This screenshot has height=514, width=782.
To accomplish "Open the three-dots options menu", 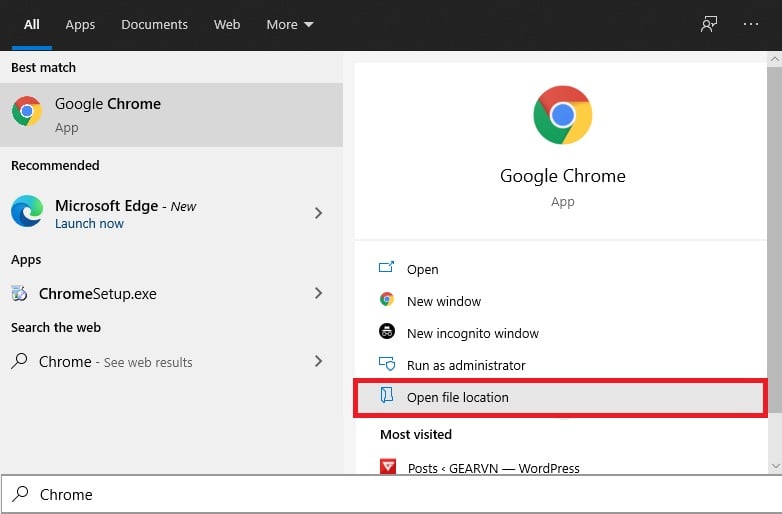I will click(751, 24).
